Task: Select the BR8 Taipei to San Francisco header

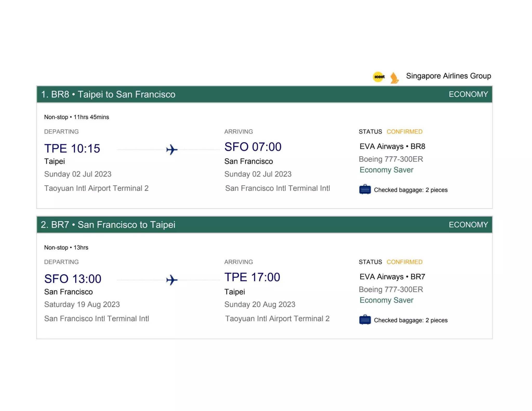Action: (x=108, y=94)
